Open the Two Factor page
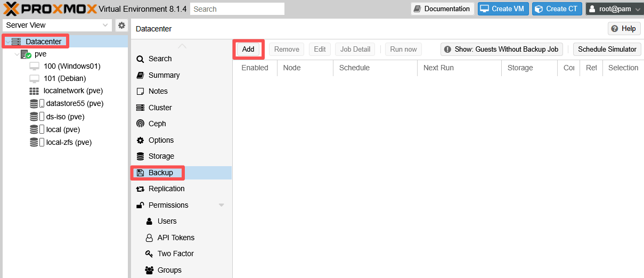Screen dimensions: 644x278 tap(181, 254)
